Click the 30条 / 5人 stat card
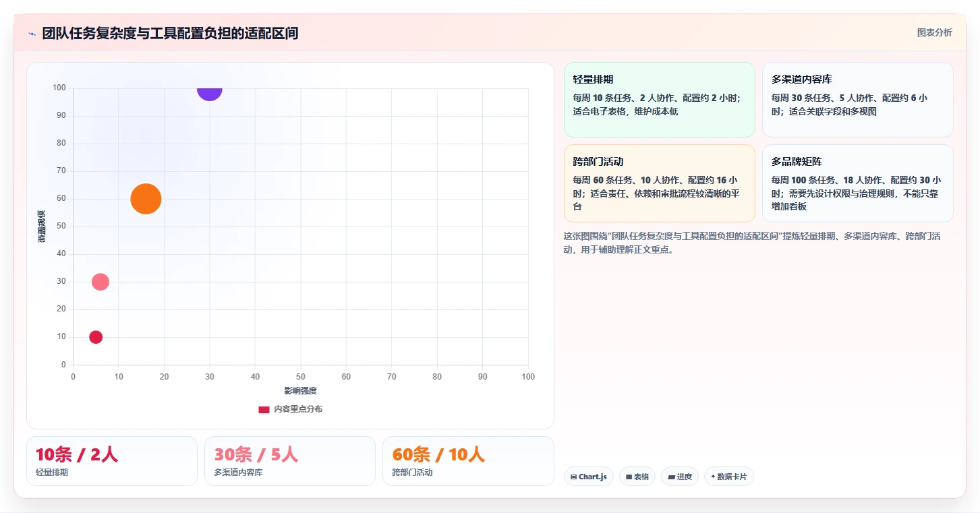 point(290,461)
